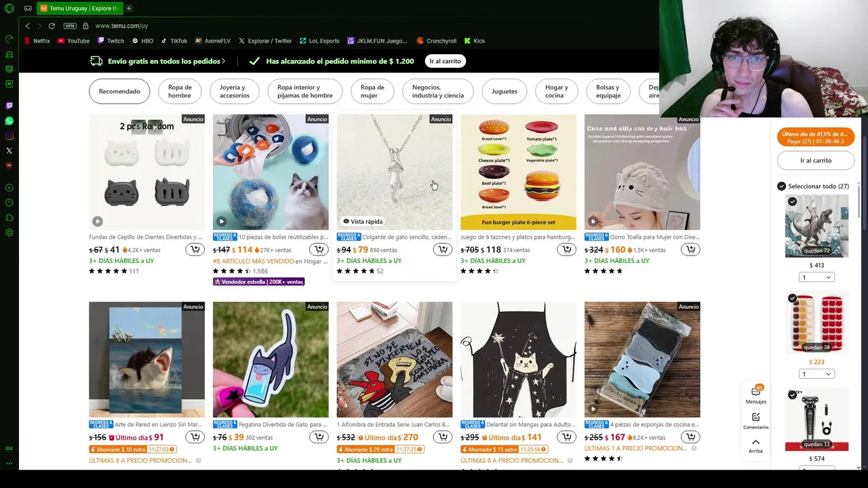The width and height of the screenshot is (868, 488).
Task: Click the Arriba back-to-top arrow
Action: coord(755,445)
